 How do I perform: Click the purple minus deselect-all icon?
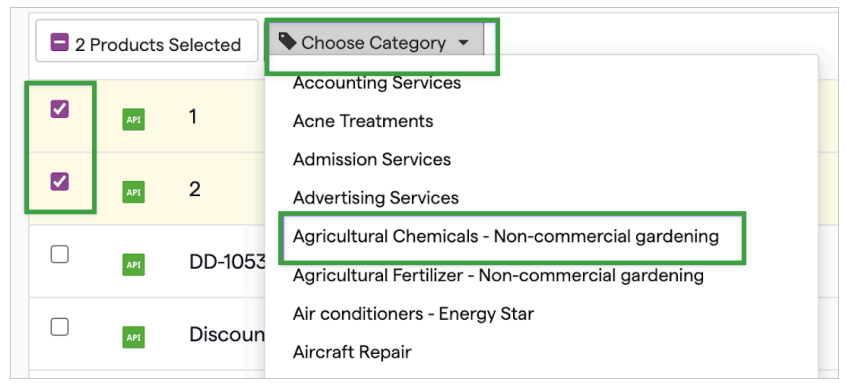click(59, 42)
